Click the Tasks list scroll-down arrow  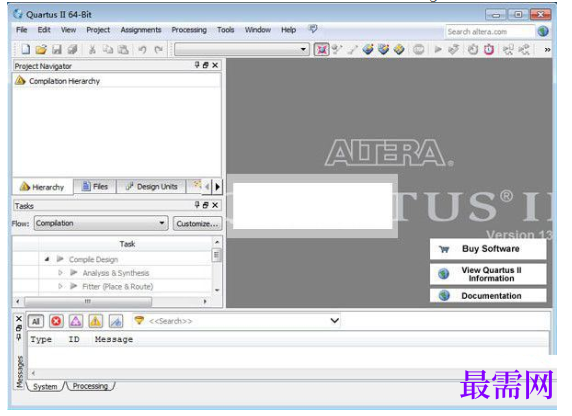[217, 290]
